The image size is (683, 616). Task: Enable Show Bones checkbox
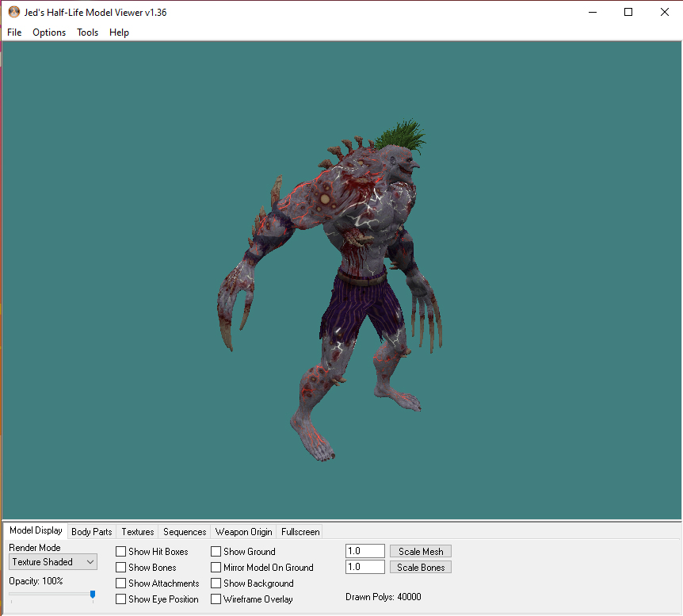coord(120,567)
